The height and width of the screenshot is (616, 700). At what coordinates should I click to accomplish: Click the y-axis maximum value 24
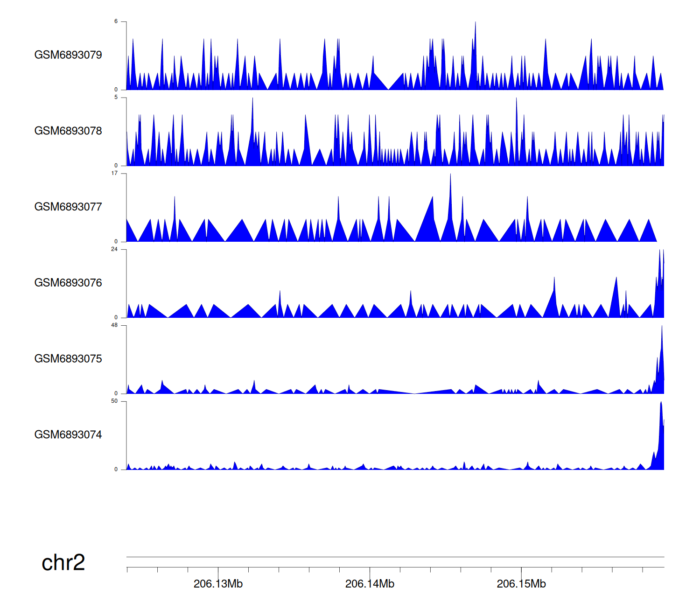click(x=114, y=250)
